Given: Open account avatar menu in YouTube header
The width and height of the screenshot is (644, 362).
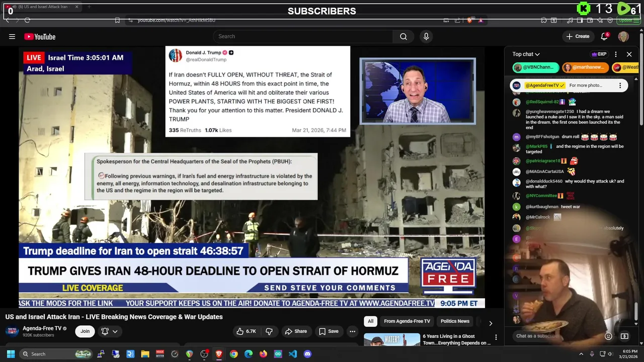Looking at the screenshot, I should (x=623, y=36).
